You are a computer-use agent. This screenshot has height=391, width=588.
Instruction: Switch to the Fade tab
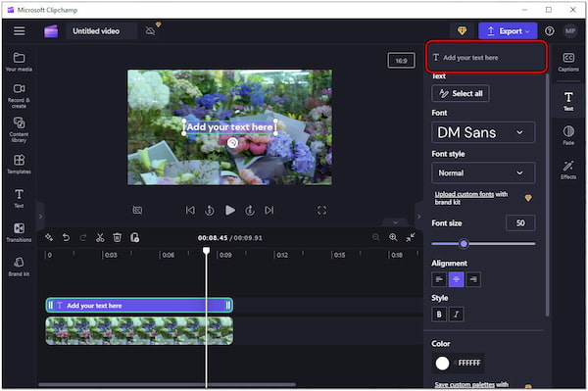click(x=568, y=135)
